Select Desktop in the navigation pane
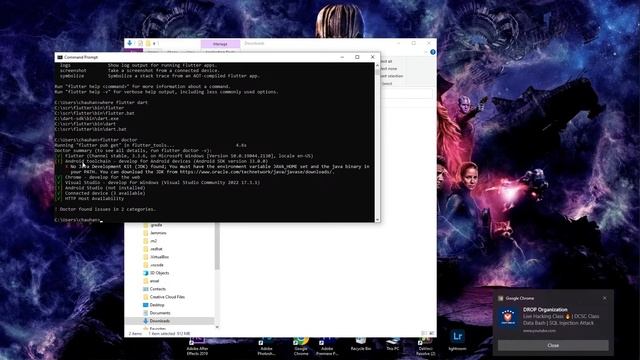Image resolution: width=640 pixels, height=360 pixels. point(157,305)
